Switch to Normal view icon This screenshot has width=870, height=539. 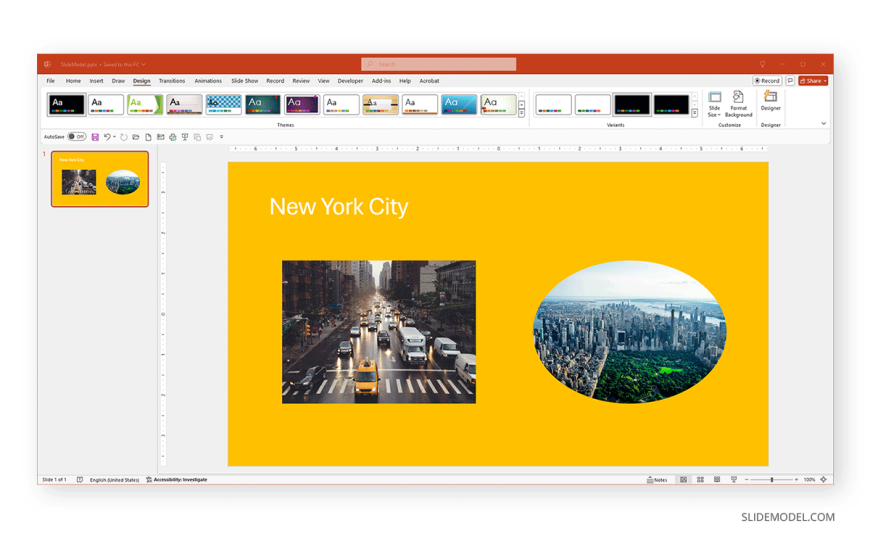[x=684, y=480]
